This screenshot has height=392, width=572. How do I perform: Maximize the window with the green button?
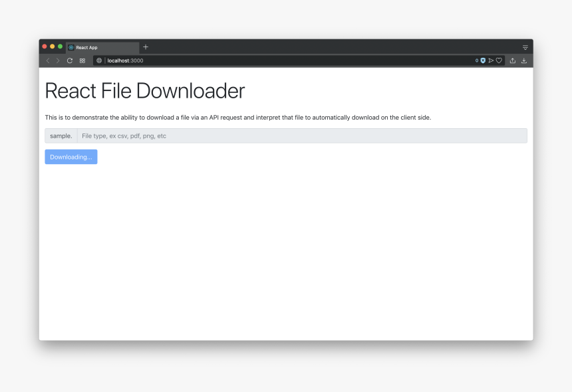(x=60, y=47)
